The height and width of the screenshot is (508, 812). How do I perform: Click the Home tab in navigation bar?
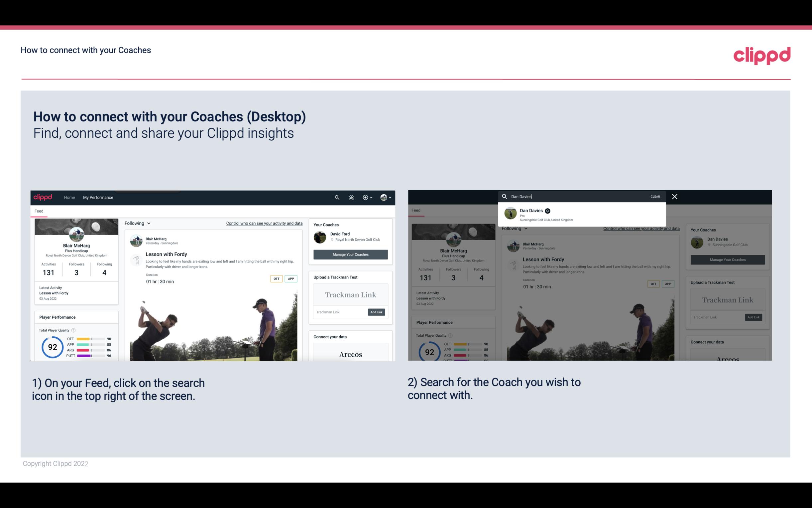coord(69,197)
